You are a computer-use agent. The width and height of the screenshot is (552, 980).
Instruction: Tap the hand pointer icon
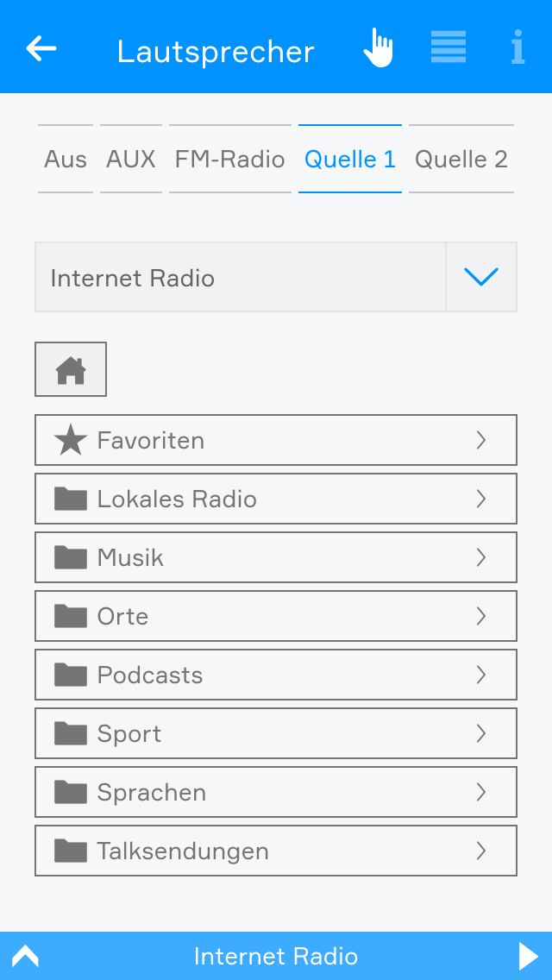378,48
